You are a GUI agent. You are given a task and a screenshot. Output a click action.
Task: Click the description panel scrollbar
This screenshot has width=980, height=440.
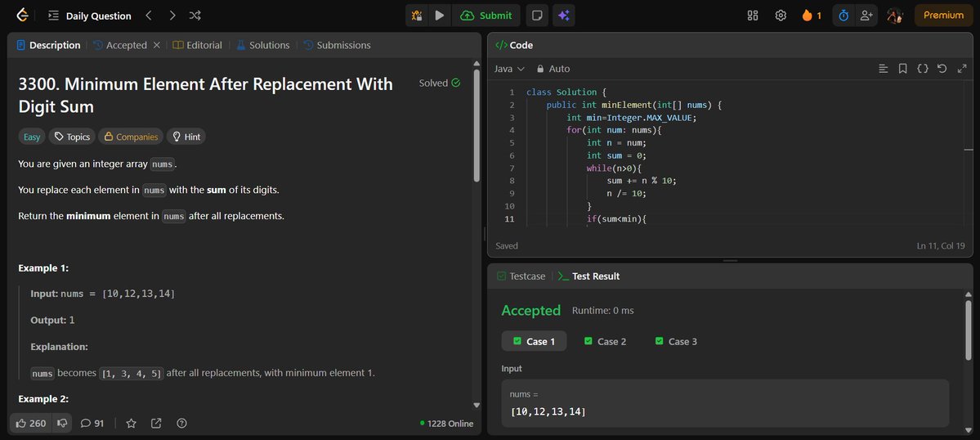click(x=477, y=126)
